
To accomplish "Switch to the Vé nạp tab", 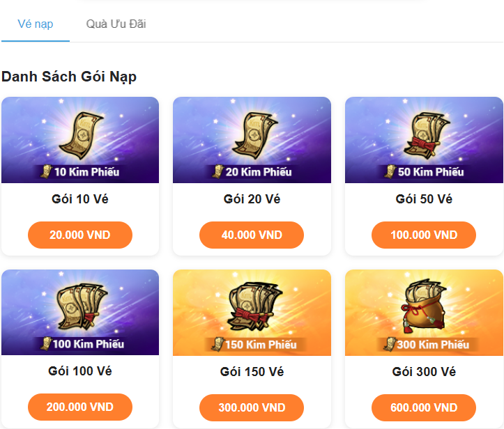I will pos(36,24).
